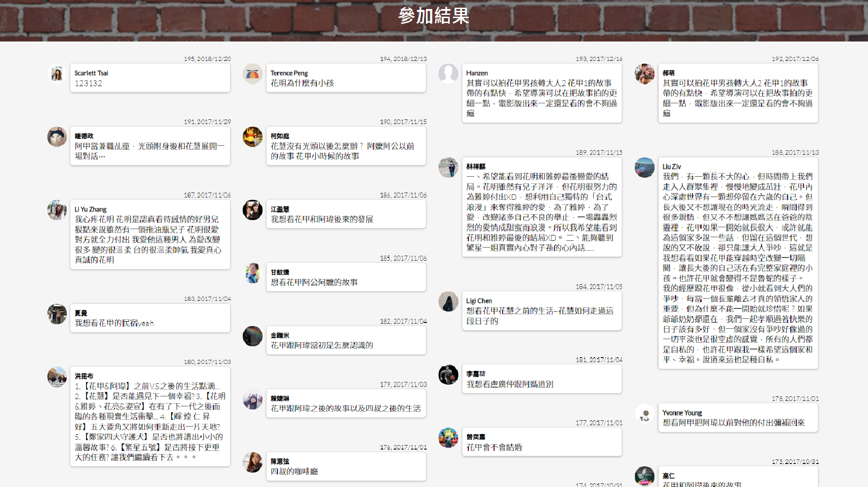Click Scarlett Tsai's profile avatar
This screenshot has width=868, height=487.
click(x=57, y=74)
